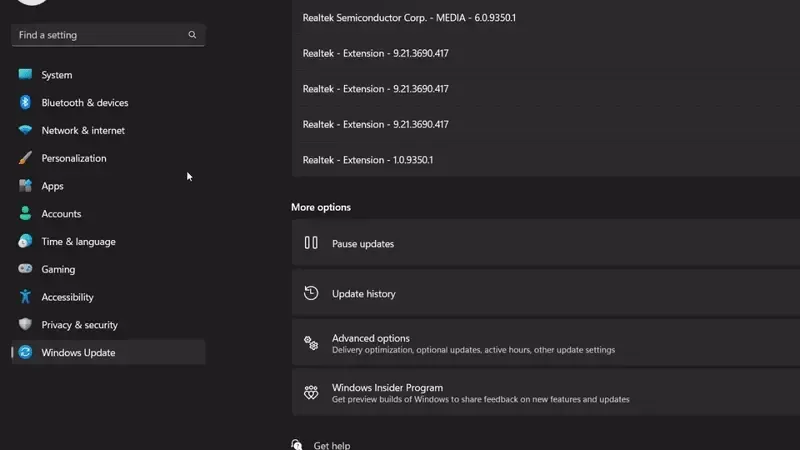This screenshot has height=450, width=800.
Task: Select the Accounts person icon
Action: 25,214
